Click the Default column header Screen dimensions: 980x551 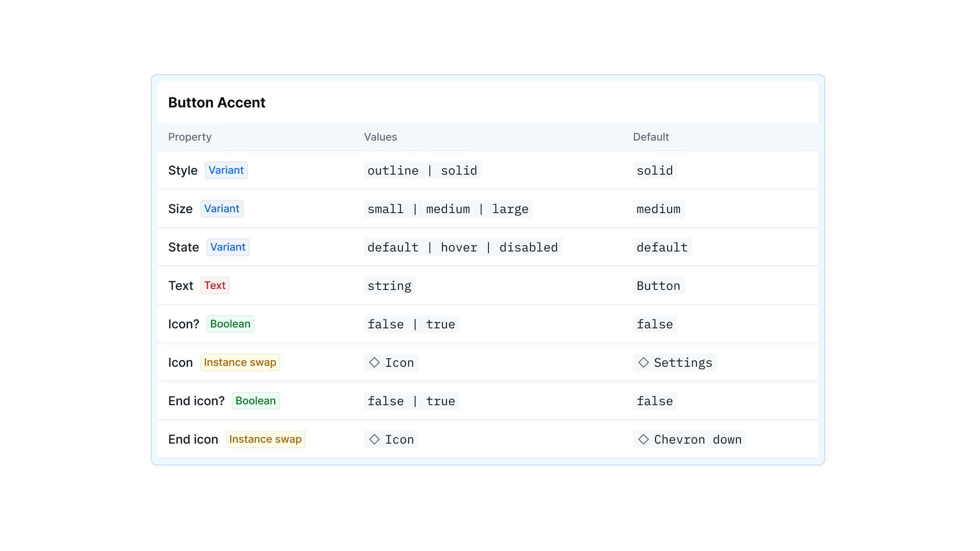[x=651, y=137]
